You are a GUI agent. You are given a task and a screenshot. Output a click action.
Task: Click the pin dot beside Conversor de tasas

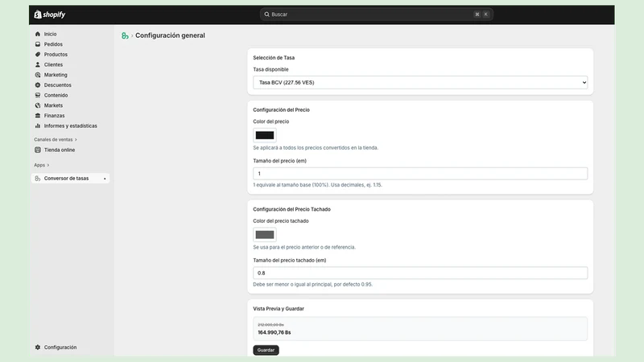tap(105, 179)
